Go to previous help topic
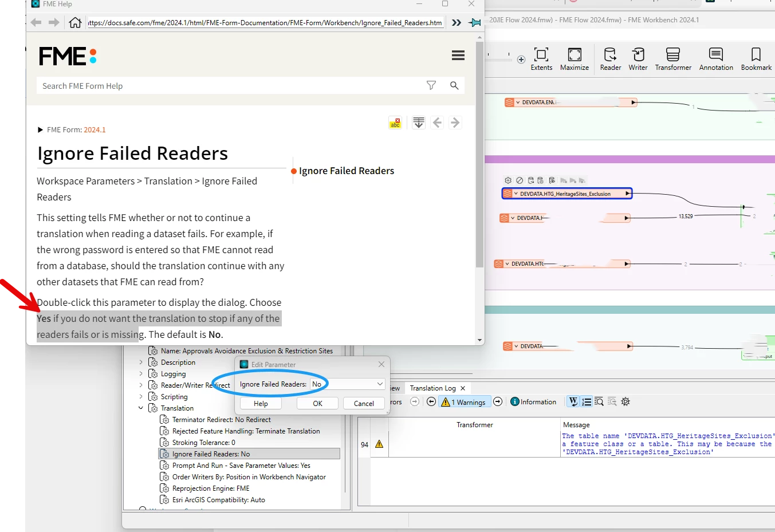Viewport: 775px width, 532px height. coord(437,123)
